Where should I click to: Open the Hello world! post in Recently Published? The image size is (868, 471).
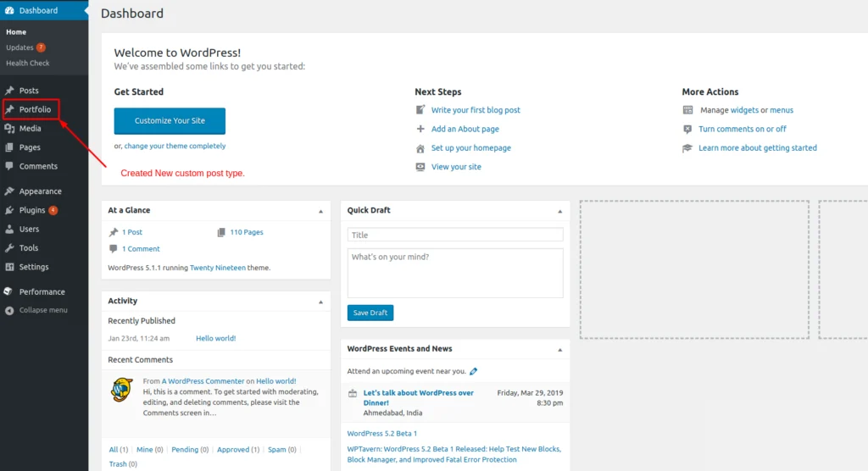[216, 338]
